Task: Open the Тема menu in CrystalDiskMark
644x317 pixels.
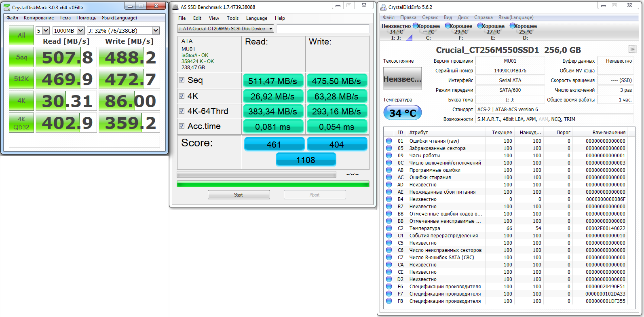Action: point(65,18)
